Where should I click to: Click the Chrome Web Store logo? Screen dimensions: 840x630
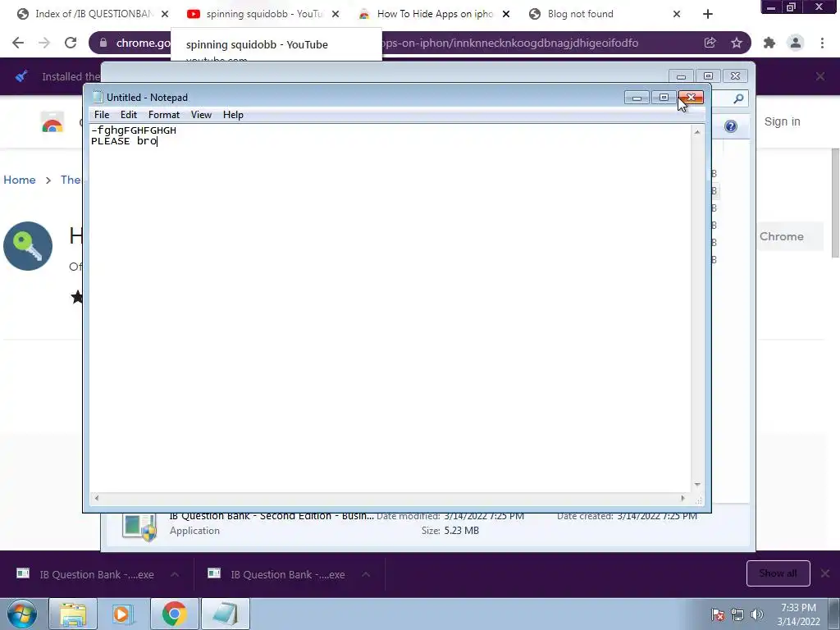pyautogui.click(x=52, y=123)
